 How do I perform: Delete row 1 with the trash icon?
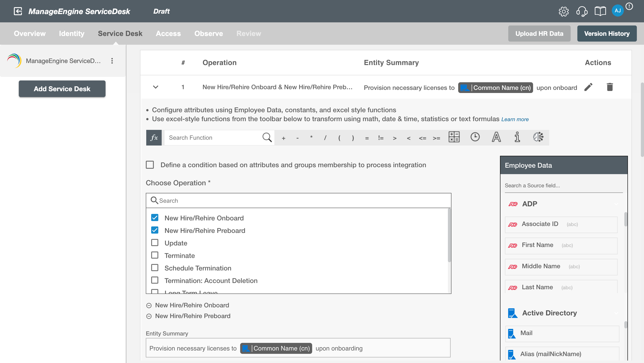click(x=610, y=87)
